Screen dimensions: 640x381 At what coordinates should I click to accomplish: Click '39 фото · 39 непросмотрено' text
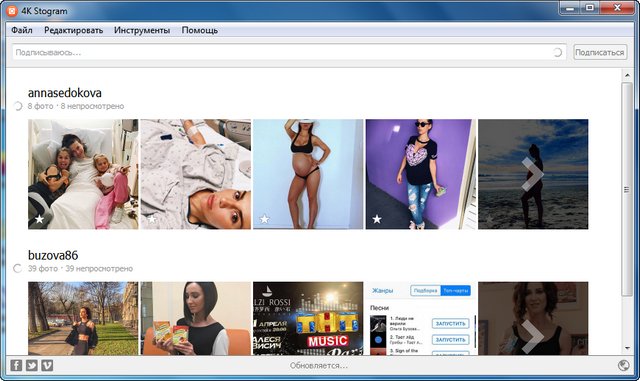pyautogui.click(x=80, y=269)
